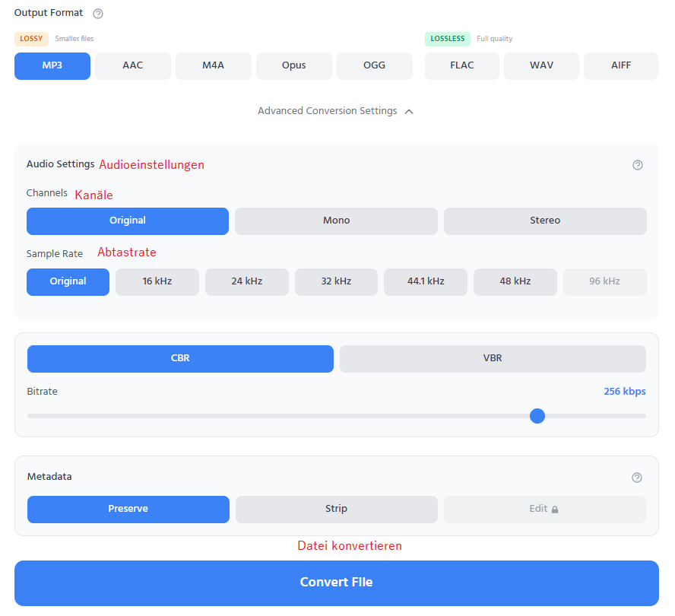Choose 48 kHz sample rate
The width and height of the screenshot is (675, 616).
click(515, 281)
